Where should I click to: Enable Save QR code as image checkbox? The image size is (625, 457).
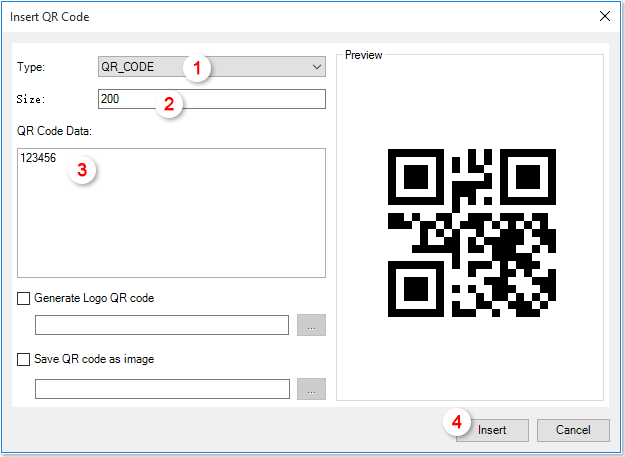coord(24,359)
